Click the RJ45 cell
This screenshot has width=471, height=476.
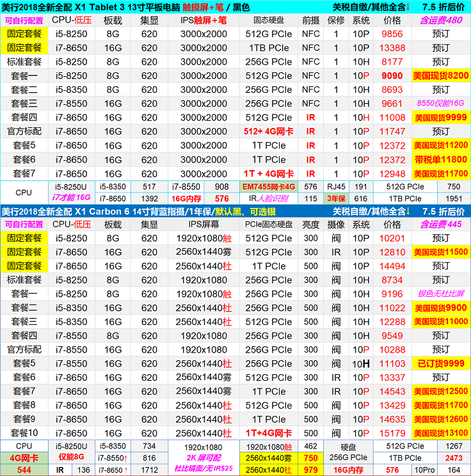[336, 187]
